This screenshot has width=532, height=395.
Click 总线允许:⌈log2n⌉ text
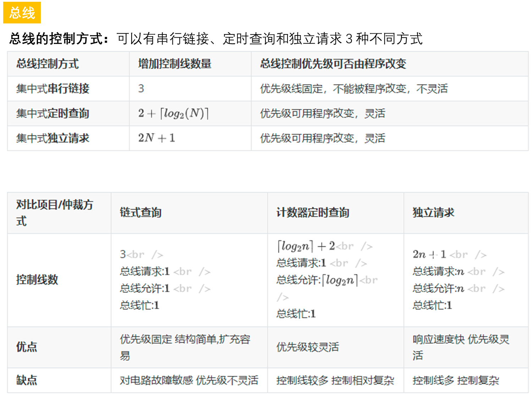[x=317, y=280]
